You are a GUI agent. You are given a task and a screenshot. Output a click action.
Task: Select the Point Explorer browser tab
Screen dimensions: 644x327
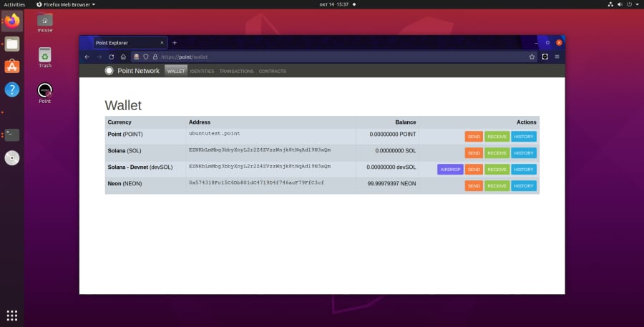[x=130, y=43]
